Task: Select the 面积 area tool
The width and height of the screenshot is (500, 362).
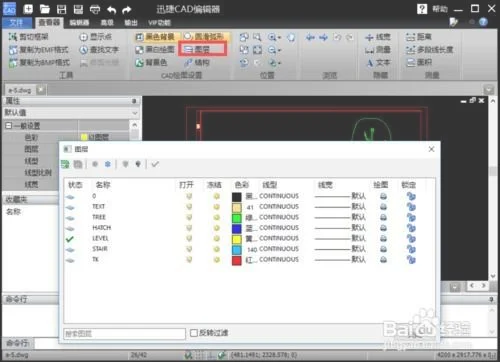Action: (419, 62)
